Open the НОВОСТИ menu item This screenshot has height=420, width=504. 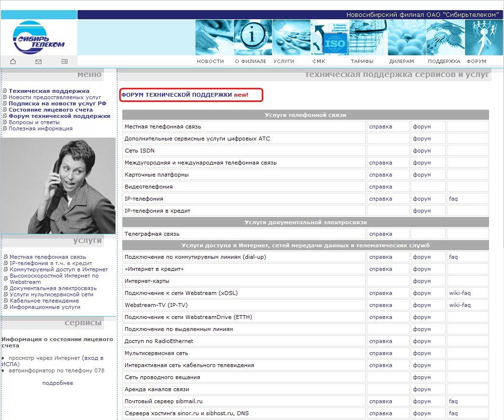coord(210,62)
